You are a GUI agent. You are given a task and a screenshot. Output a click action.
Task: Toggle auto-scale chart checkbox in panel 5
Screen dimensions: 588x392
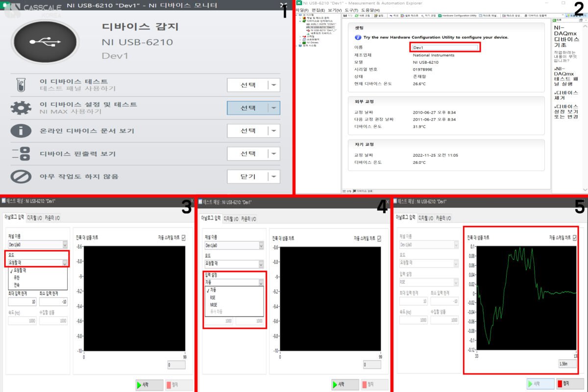575,238
